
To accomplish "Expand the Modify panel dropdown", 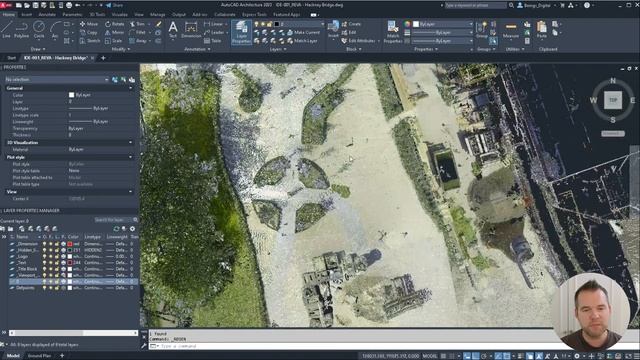I will (121, 49).
